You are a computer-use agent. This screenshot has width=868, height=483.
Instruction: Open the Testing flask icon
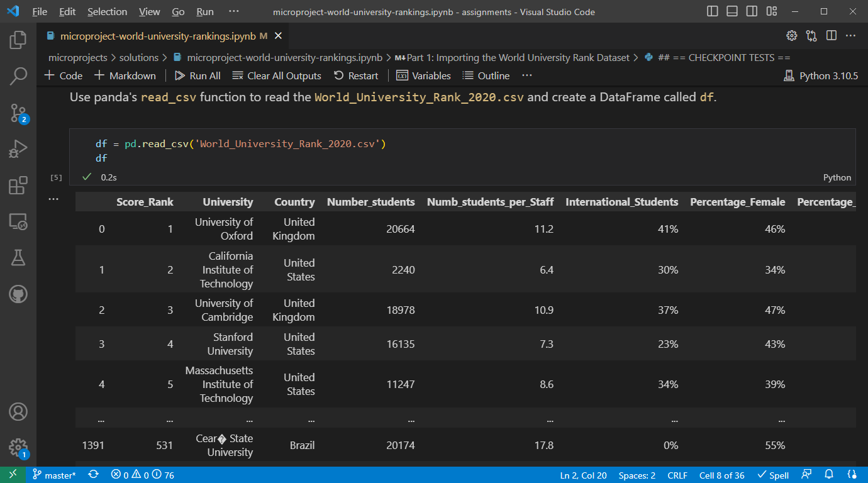click(x=18, y=257)
